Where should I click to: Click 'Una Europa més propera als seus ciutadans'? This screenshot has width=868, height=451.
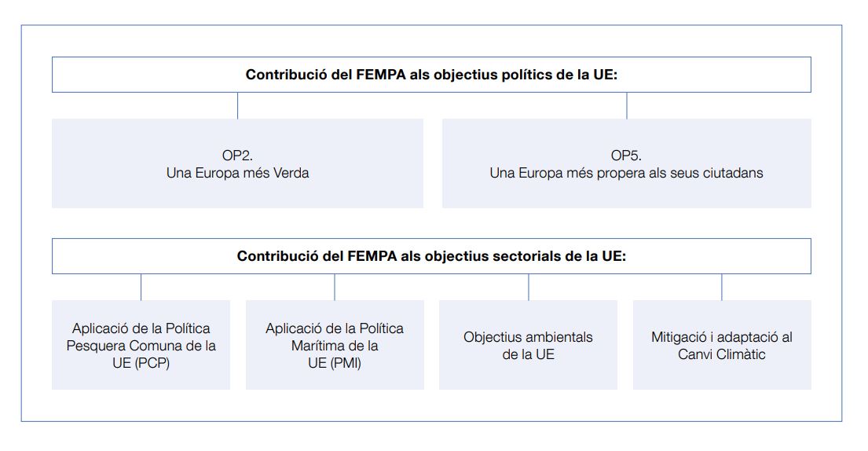tap(626, 173)
